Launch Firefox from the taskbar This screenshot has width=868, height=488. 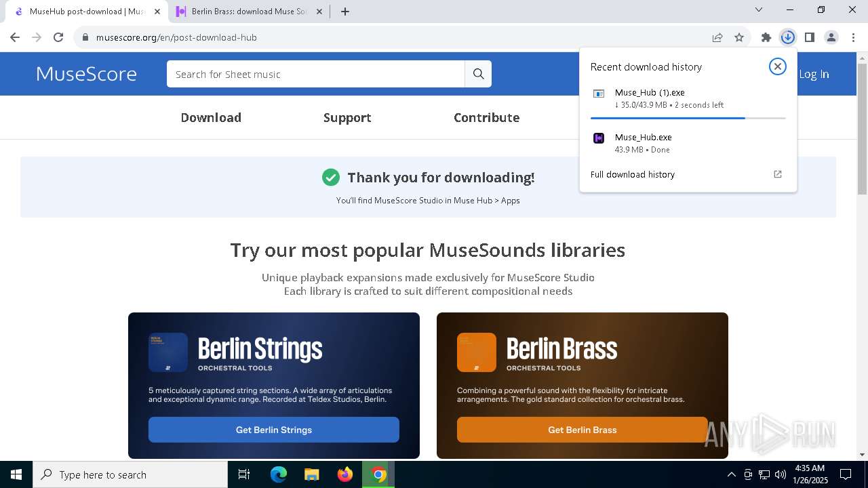pos(344,474)
